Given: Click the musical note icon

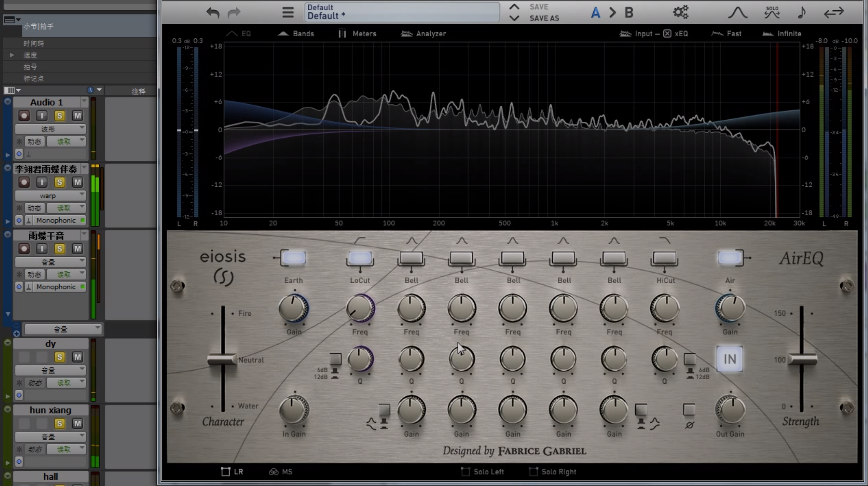Looking at the screenshot, I should [x=801, y=13].
